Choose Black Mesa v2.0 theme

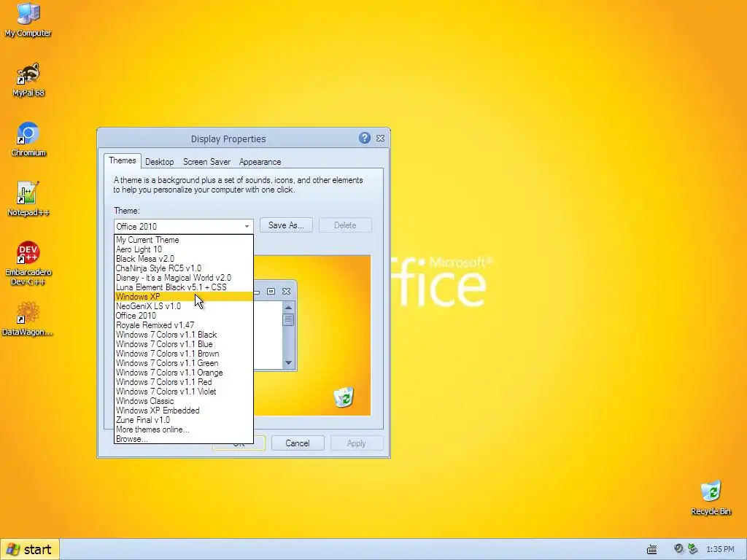(x=183, y=259)
